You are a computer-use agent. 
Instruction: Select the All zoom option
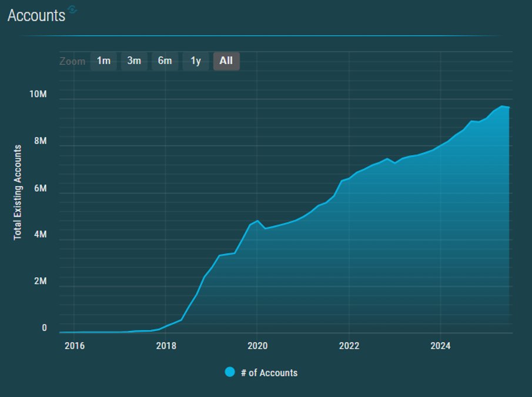click(x=226, y=61)
